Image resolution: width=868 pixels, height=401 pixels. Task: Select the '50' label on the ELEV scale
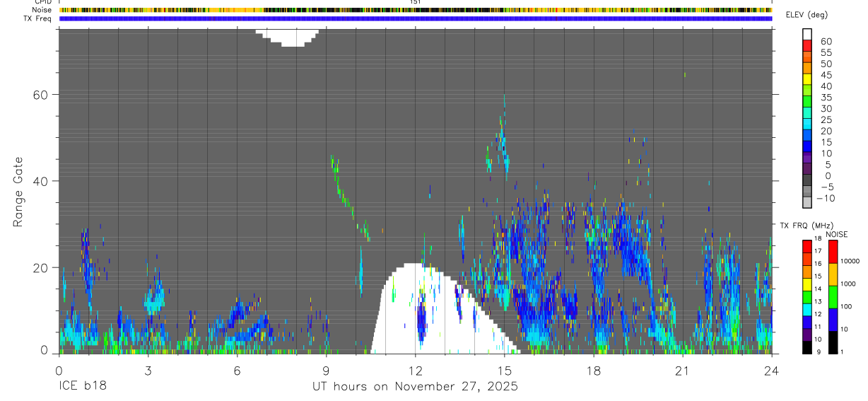825,64
